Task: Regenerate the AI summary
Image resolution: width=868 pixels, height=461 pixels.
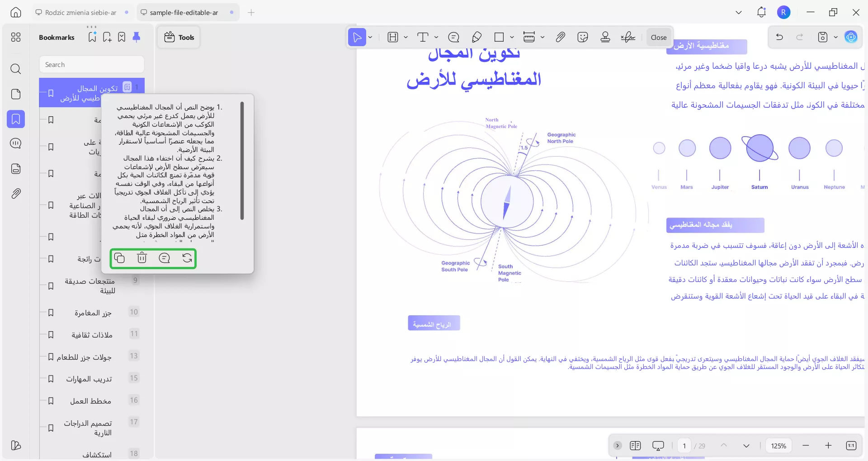Action: 187,258
